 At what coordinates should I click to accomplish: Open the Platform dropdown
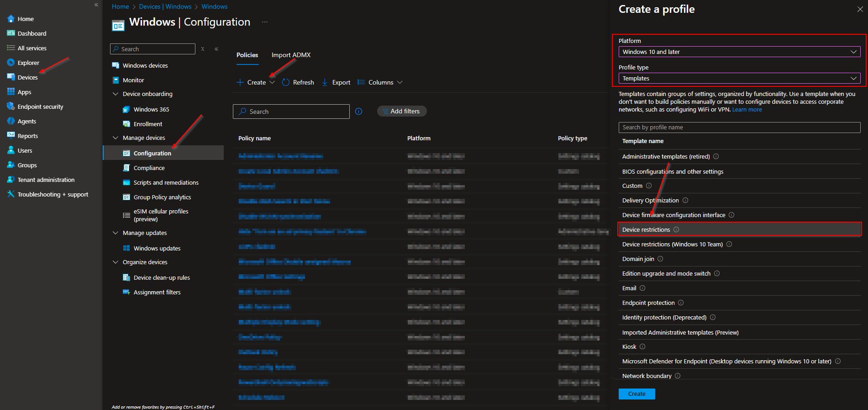click(x=739, y=52)
